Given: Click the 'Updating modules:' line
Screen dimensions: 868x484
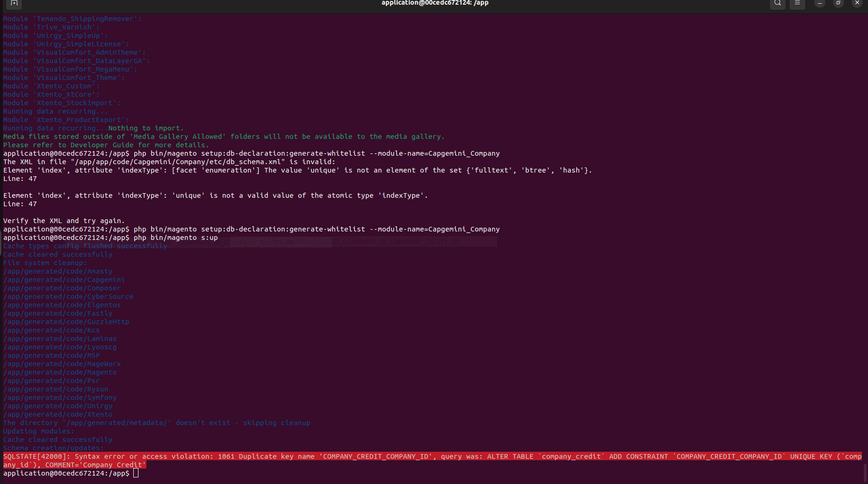Looking at the screenshot, I should [38, 431].
